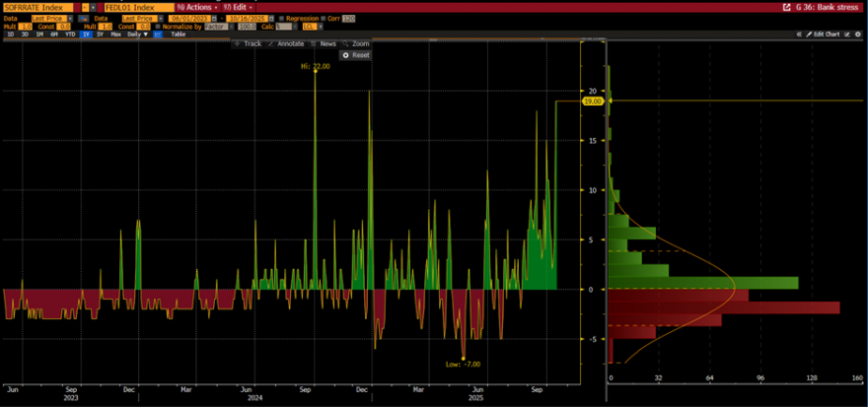Collapse panel with double-chevron icon
The width and height of the screenshot is (868, 407).
tap(799, 34)
